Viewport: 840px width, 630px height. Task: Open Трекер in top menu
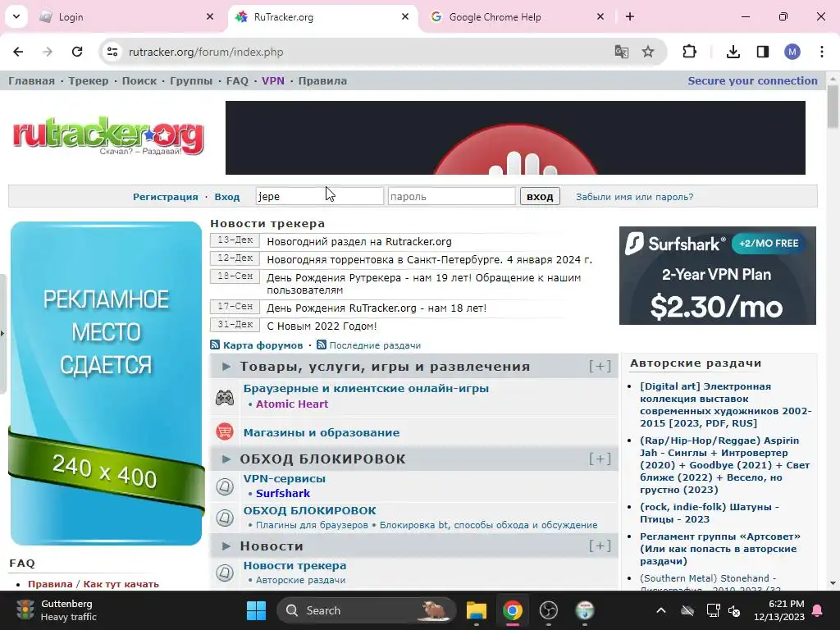(89, 81)
